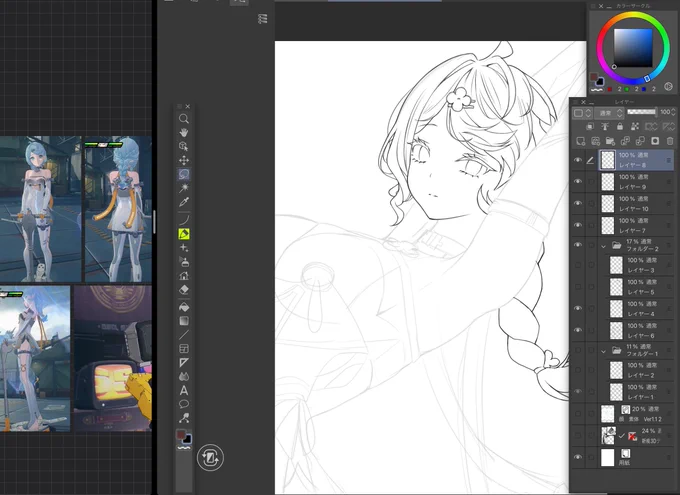The height and width of the screenshot is (495, 680).
Task: Open the tool palette panel menu
Action: tap(180, 106)
